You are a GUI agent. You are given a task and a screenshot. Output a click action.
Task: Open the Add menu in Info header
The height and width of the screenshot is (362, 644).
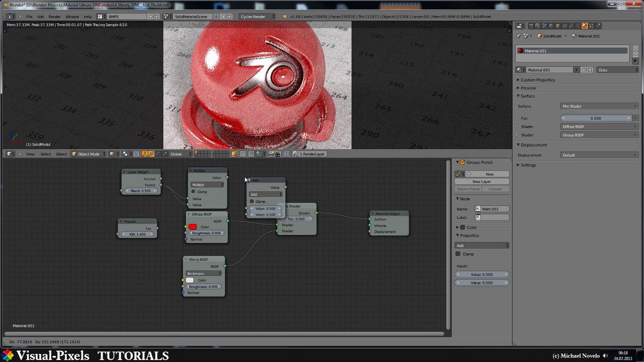pos(40,17)
